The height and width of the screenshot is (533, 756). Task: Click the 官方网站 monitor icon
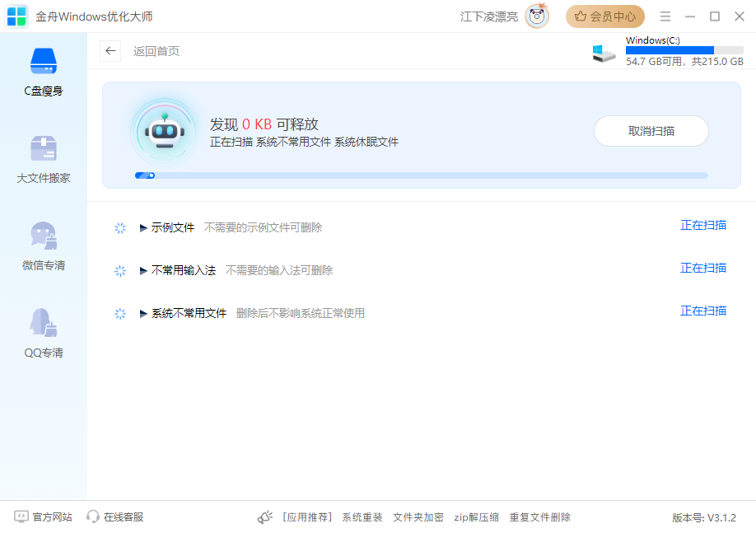[21, 517]
